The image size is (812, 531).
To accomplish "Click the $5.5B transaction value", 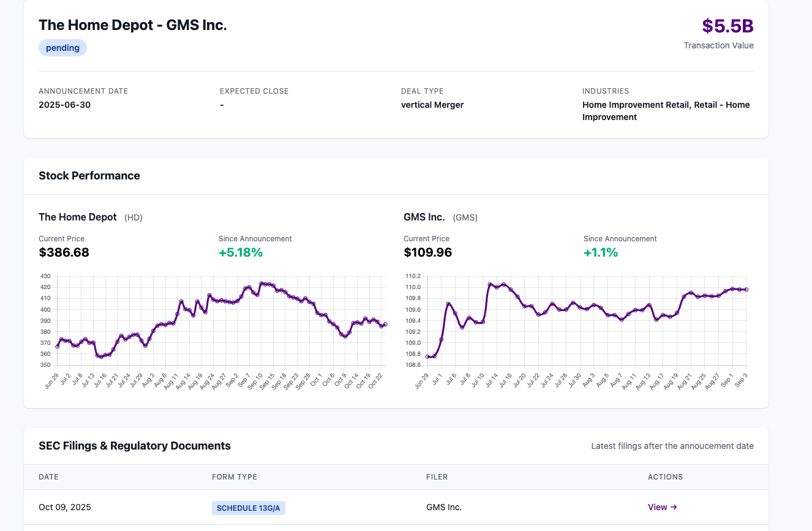I will pyautogui.click(x=727, y=26).
